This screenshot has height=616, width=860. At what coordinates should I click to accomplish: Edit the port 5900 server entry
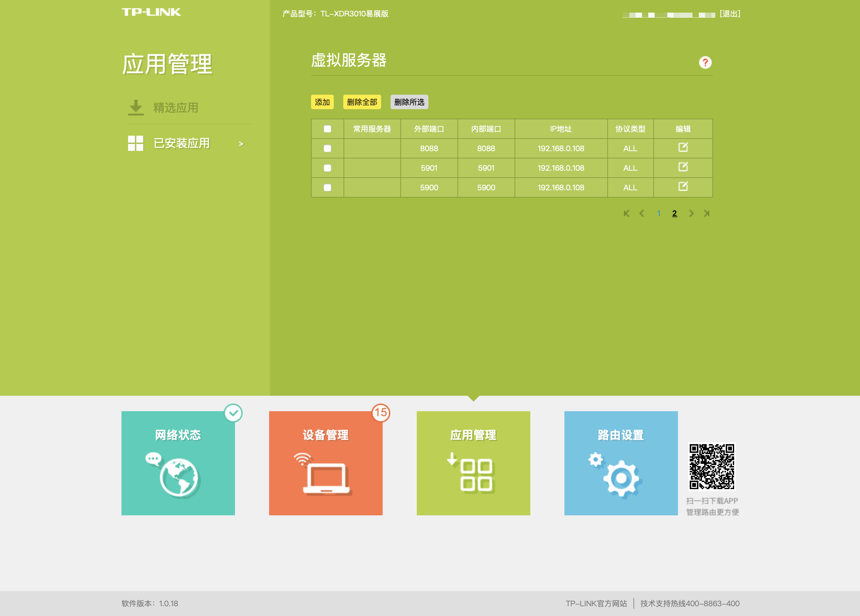(682, 187)
